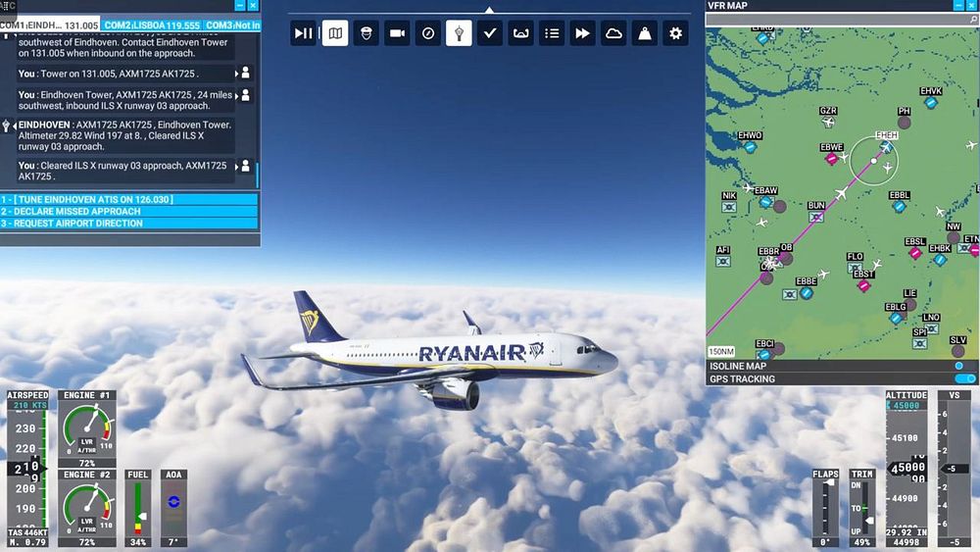
Task: Select the COM1 Eindhoven 131.005 tab
Action: pos(49,25)
